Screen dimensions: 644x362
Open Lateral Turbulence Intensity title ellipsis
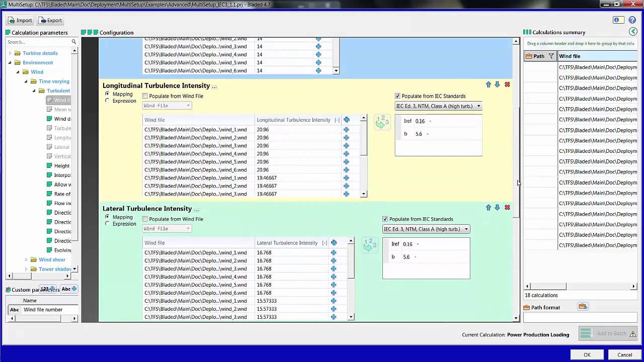[x=196, y=209]
